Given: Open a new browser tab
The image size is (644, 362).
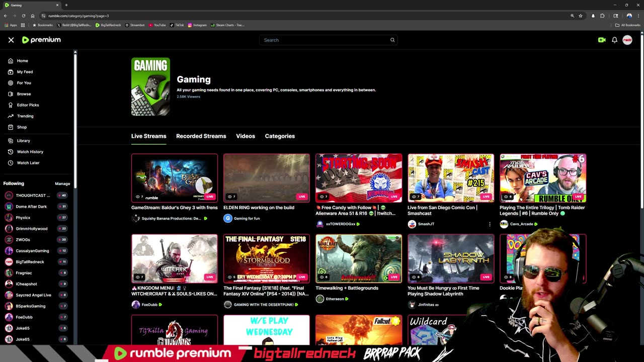Looking at the screenshot, I should pyautogui.click(x=66, y=5).
